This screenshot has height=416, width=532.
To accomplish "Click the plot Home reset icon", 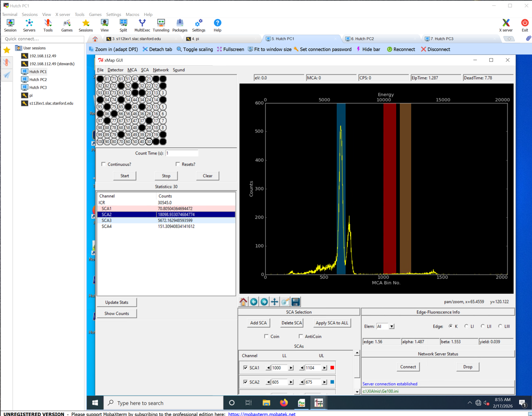I will (243, 302).
